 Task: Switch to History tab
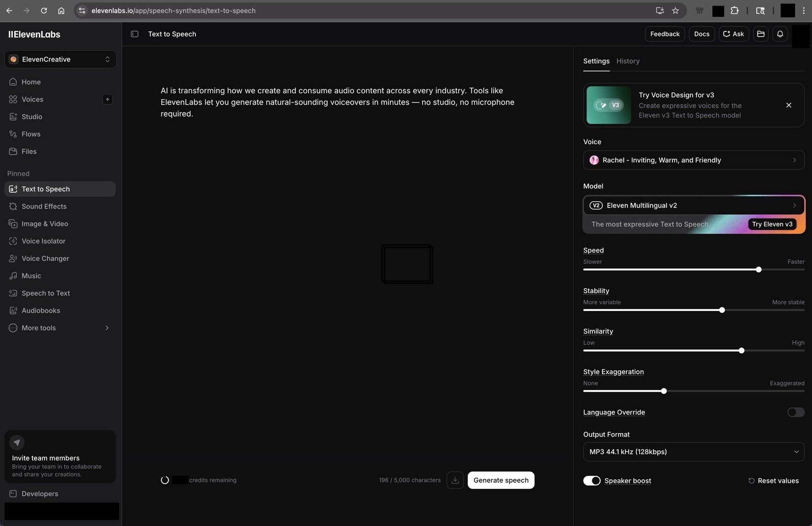click(x=628, y=61)
